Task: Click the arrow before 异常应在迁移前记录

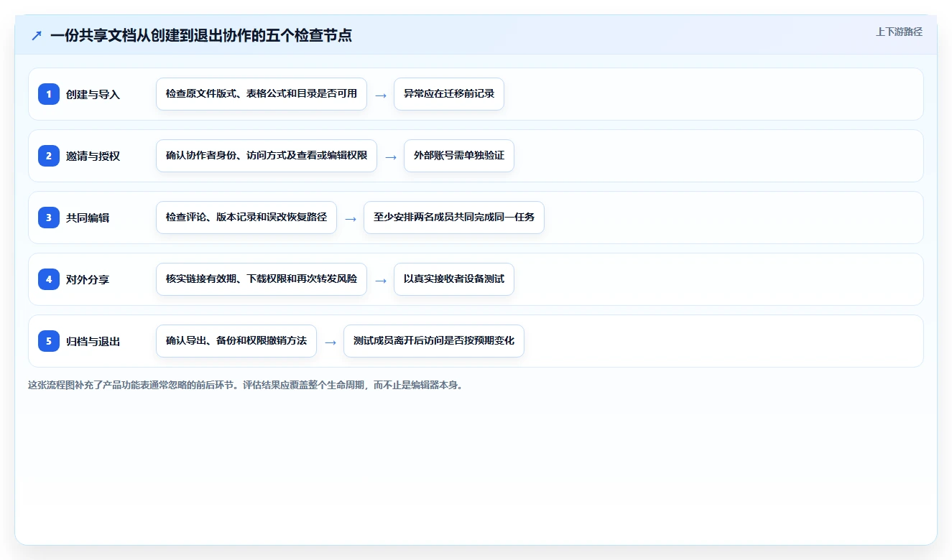Action: (x=381, y=95)
